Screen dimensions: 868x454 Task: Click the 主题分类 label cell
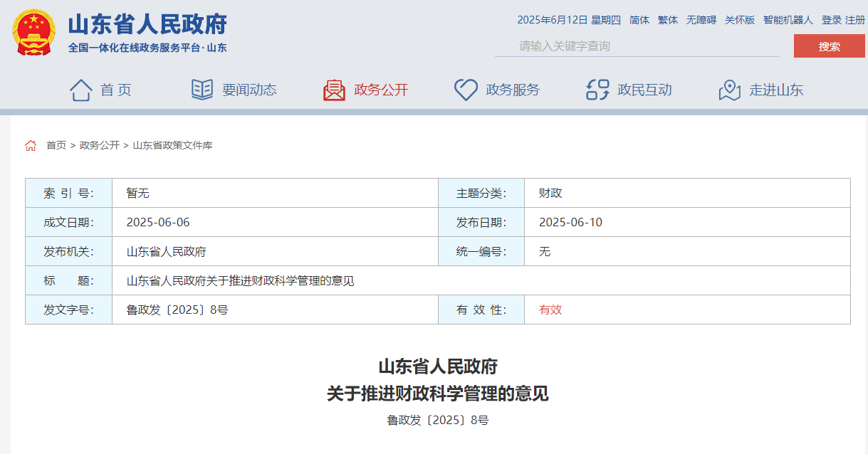(481, 193)
